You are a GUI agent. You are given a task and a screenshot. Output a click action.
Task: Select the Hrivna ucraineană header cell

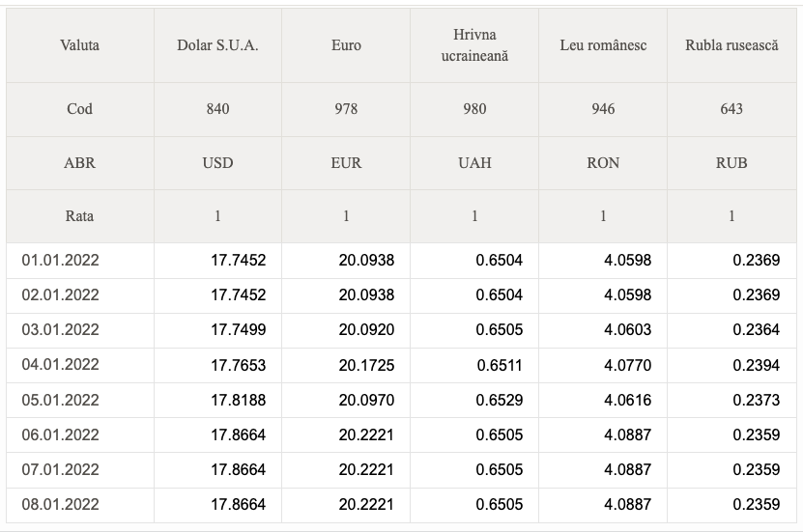[474, 45]
